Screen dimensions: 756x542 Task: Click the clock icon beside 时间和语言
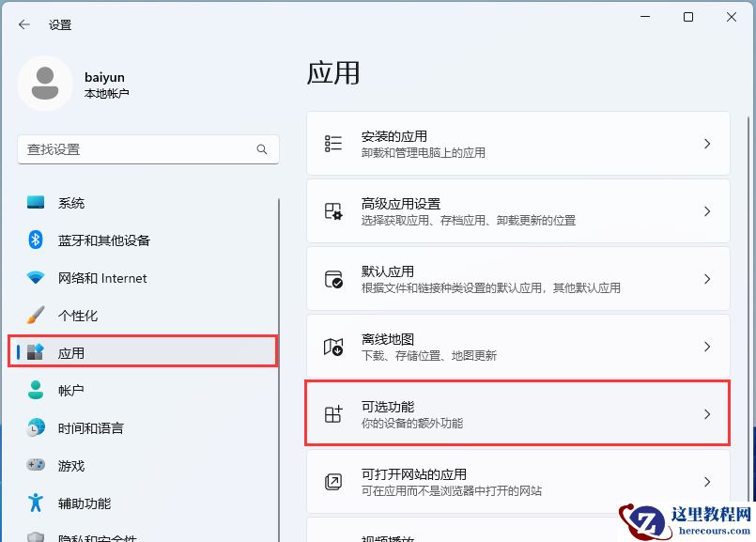pyautogui.click(x=38, y=428)
